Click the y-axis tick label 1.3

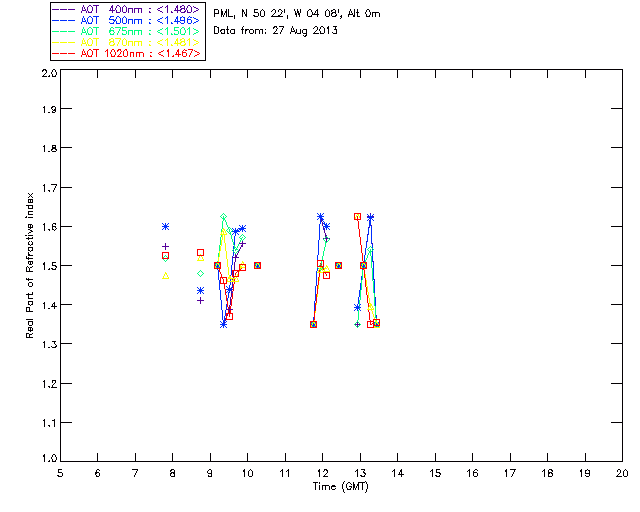coord(49,344)
